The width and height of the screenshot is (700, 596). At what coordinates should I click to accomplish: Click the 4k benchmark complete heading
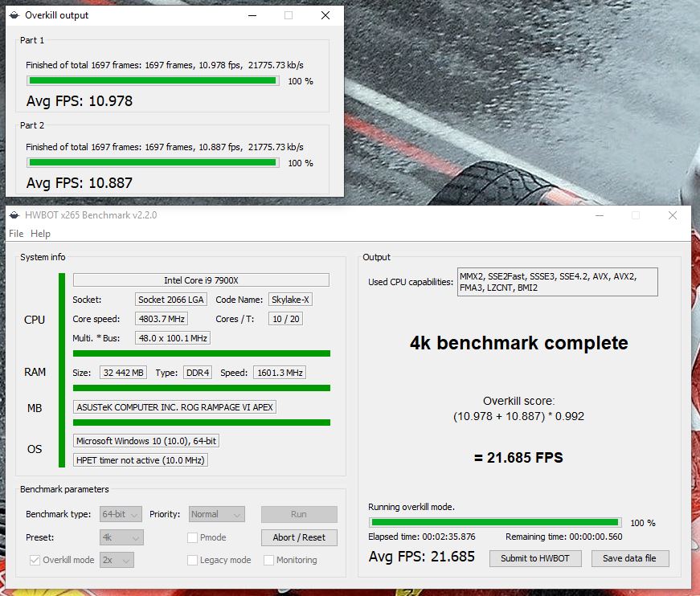[x=518, y=343]
